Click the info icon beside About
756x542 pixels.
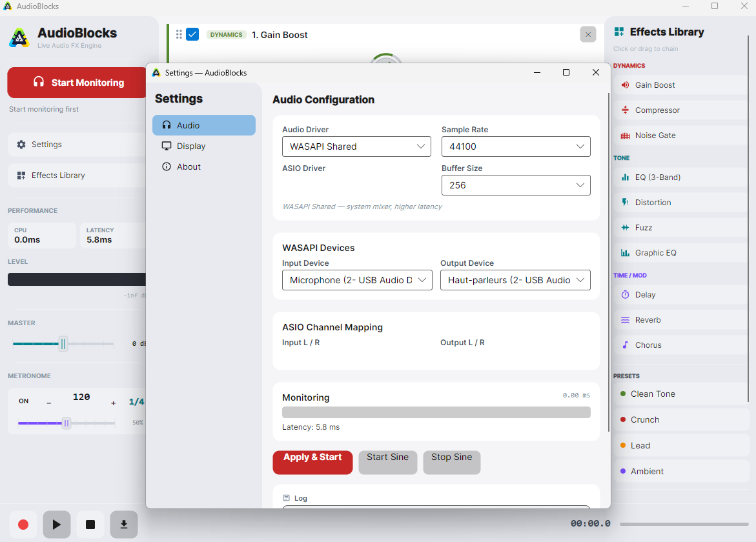click(x=167, y=166)
